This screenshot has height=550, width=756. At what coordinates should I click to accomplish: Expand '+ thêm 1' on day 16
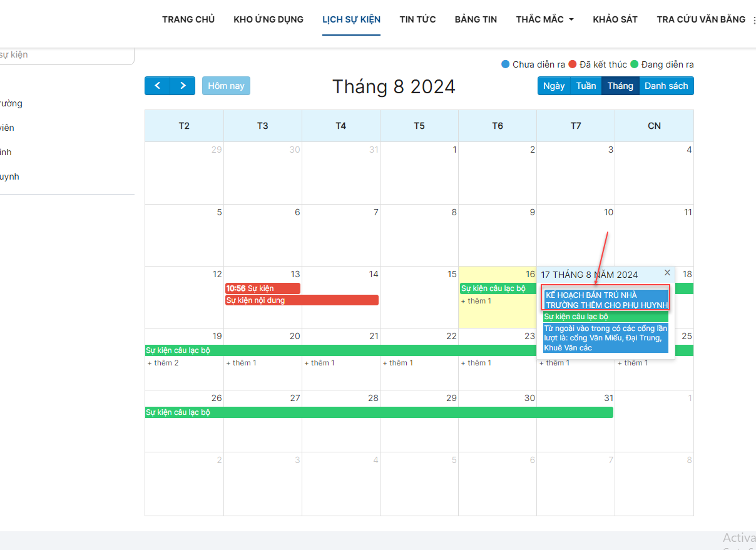coord(476,301)
